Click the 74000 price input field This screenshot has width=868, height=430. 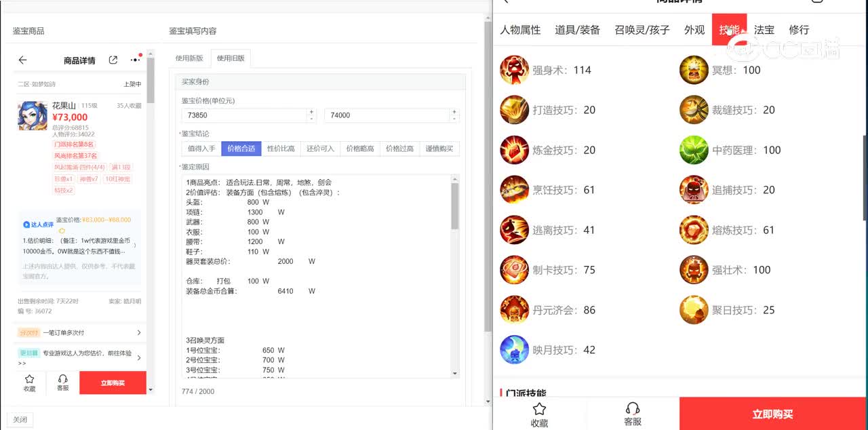(x=387, y=115)
